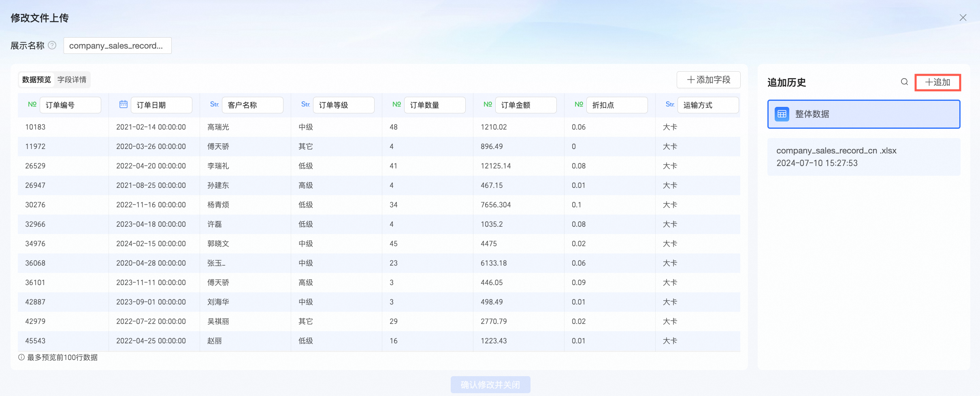980x396 pixels.
Task: Click order number cell 11972
Action: (x=35, y=147)
